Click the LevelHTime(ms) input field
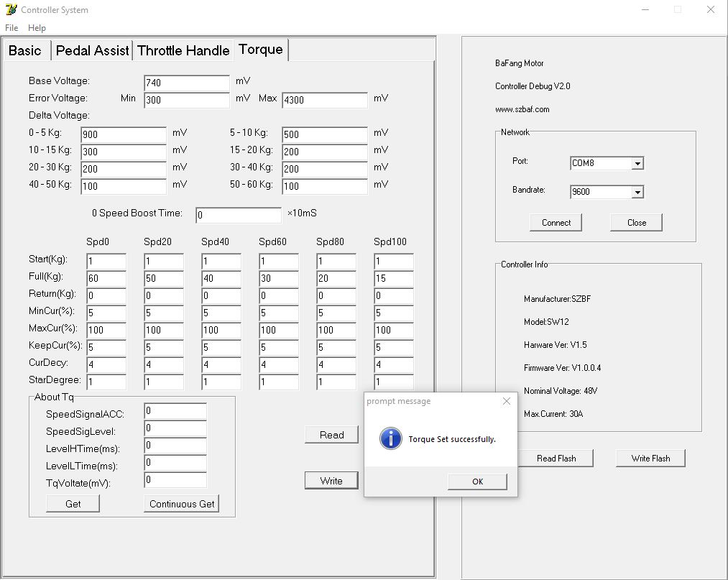Viewport: 728px width, 580px height. pyautogui.click(x=175, y=446)
